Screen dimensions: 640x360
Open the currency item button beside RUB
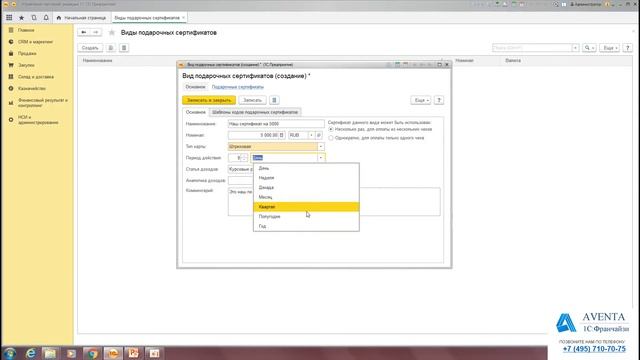tap(319, 135)
